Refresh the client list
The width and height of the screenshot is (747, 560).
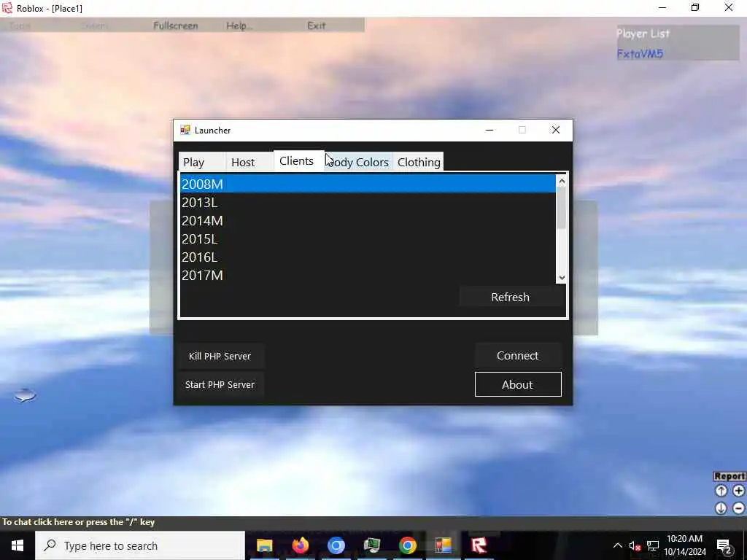pyautogui.click(x=510, y=297)
